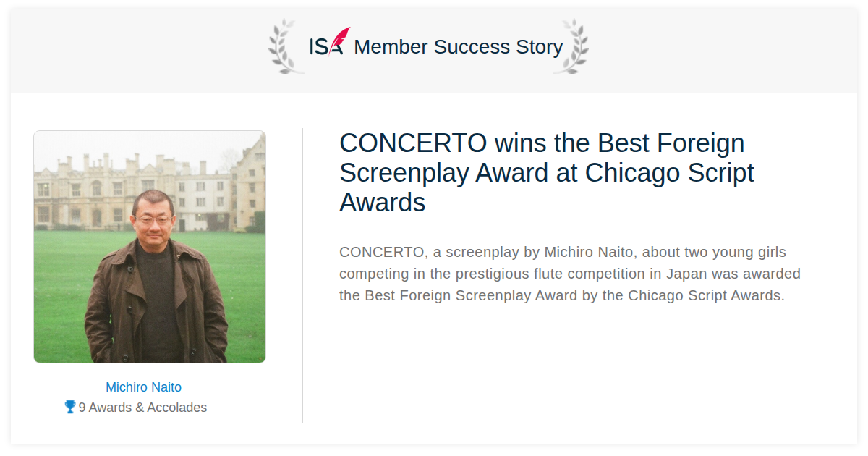Click the red quill feather in the ISA logo
This screenshot has height=456, width=868.
339,39
